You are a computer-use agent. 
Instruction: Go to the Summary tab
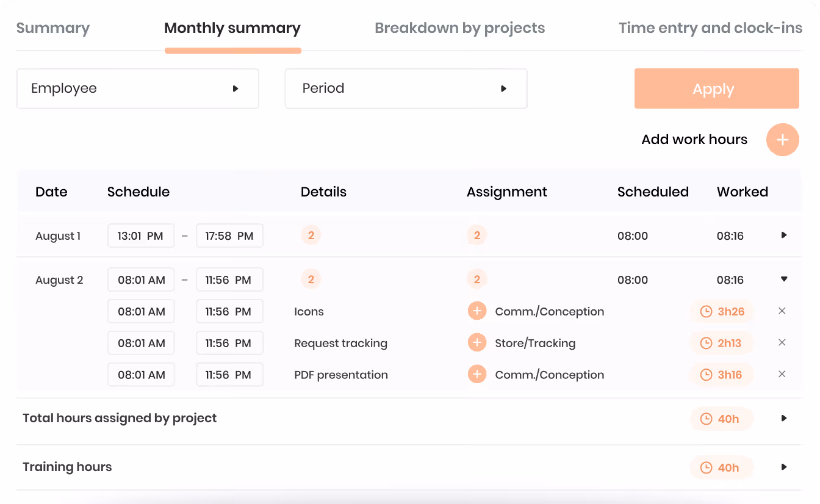click(53, 28)
